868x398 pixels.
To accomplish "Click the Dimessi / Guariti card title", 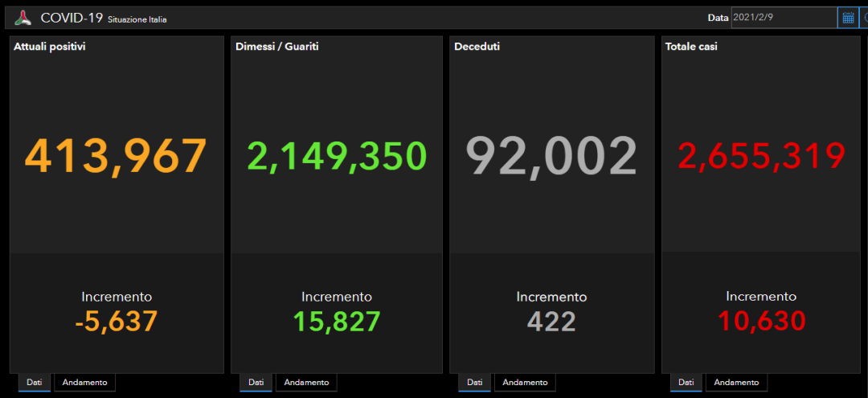I will (276, 47).
